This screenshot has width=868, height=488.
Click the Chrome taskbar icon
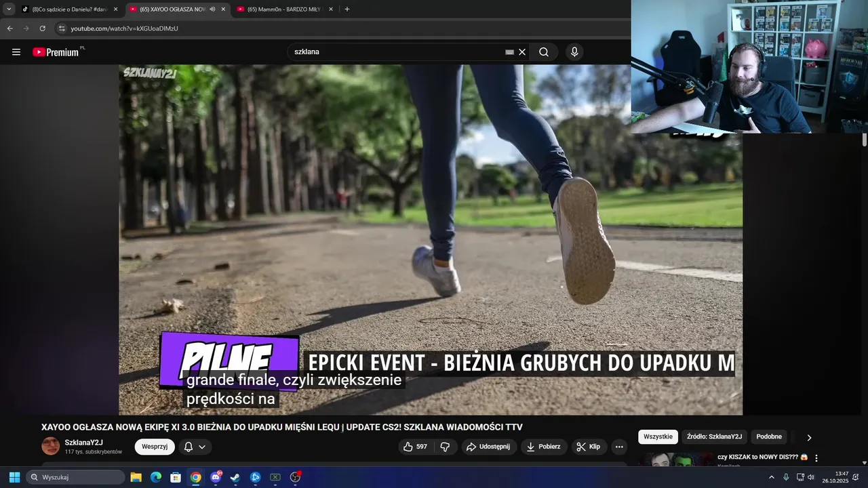(196, 477)
